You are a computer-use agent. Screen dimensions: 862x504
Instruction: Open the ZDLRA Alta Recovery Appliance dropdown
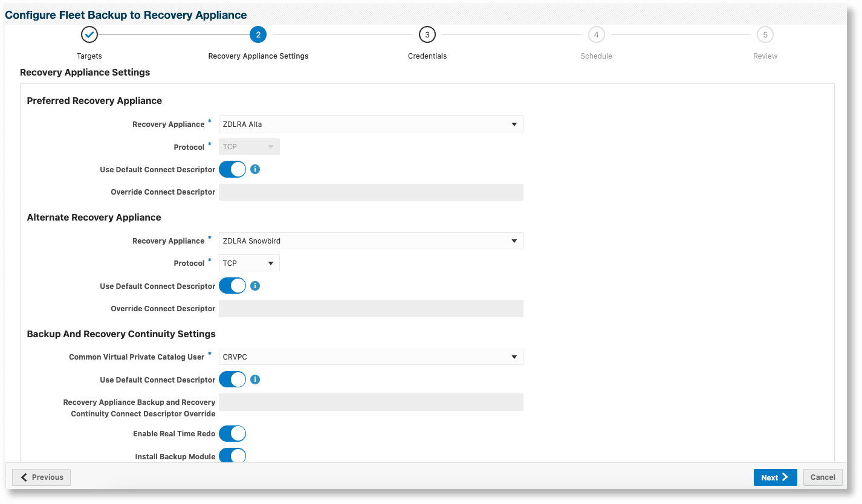371,124
